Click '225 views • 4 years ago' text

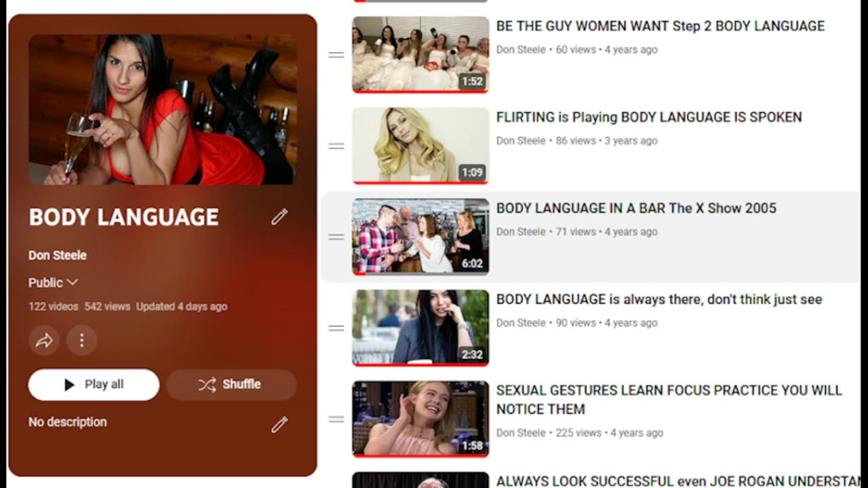click(x=610, y=433)
